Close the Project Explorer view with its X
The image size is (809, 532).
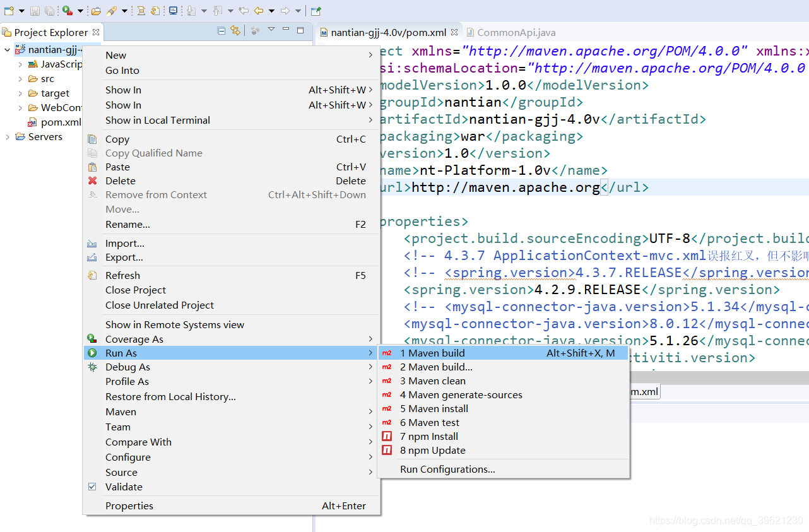tap(96, 32)
